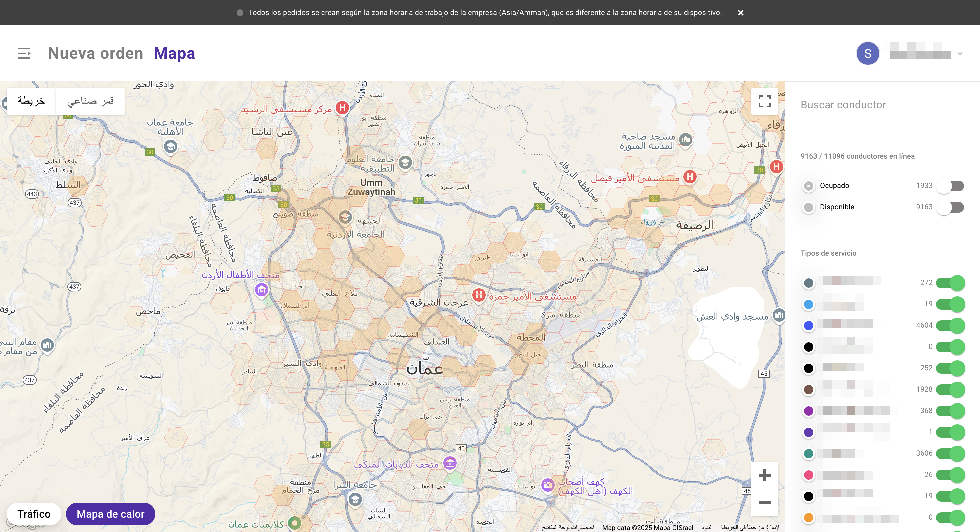Open the hamburger sidebar menu icon
The image size is (980, 532).
pyautogui.click(x=24, y=53)
